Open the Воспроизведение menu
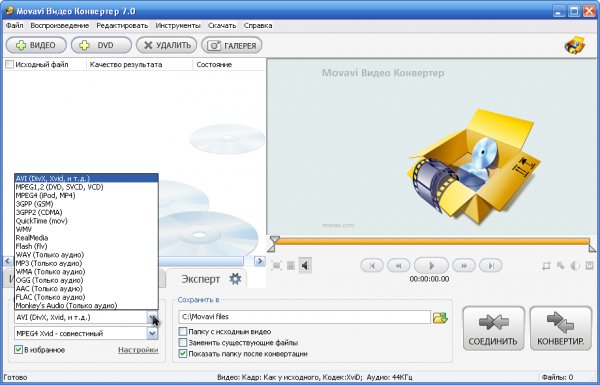 point(60,26)
